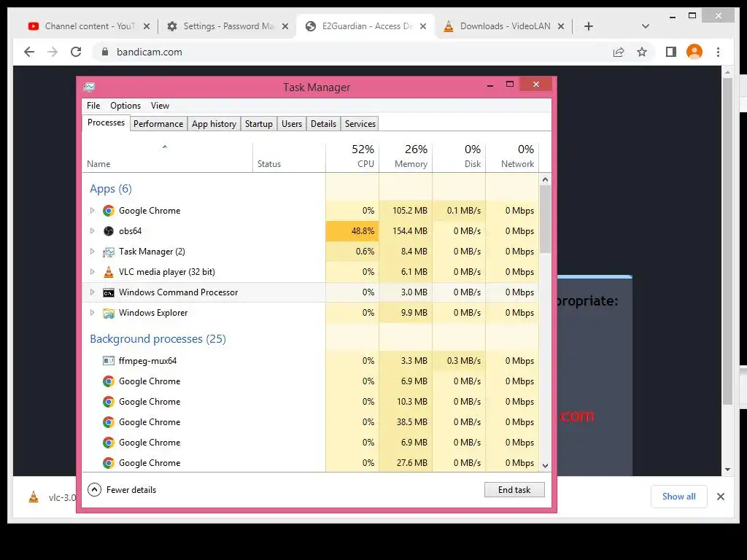Click Chrome icon in the 27.6 MB row
747x560 pixels.
coord(109,463)
